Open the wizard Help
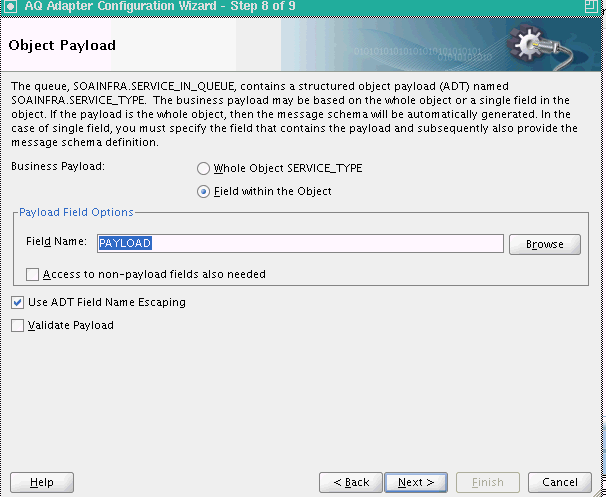This screenshot has height=497, width=606. tap(42, 482)
